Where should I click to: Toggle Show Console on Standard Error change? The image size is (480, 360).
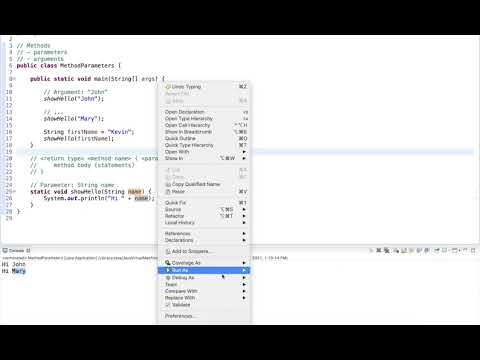[427, 250]
